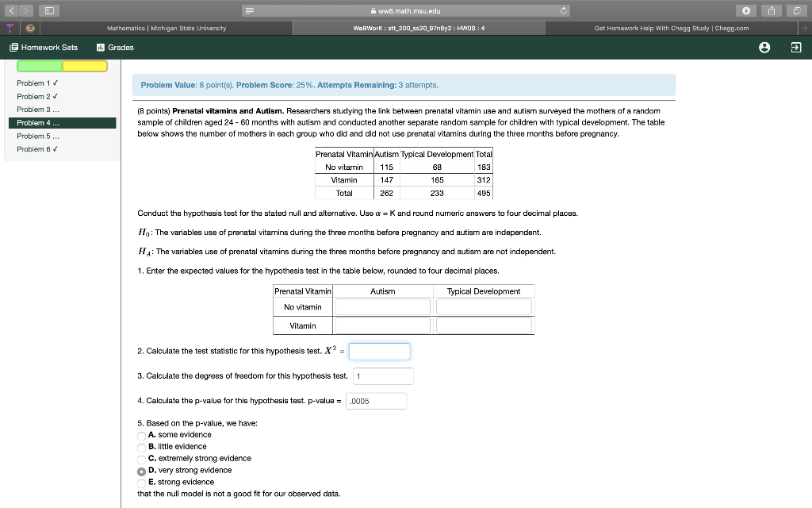Click the X squared test statistic input field
Image resolution: width=812 pixels, height=508 pixels.
coord(379,352)
